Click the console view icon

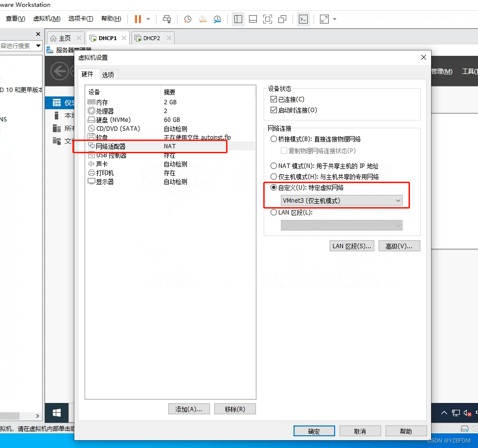click(303, 19)
